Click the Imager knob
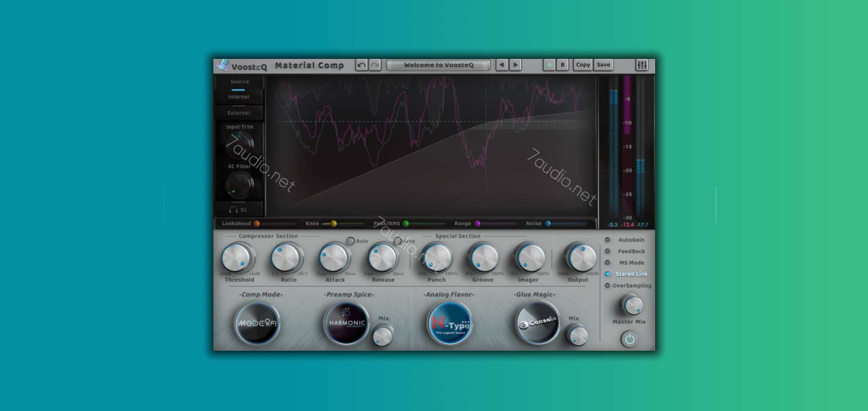The height and width of the screenshot is (411, 868). [x=529, y=258]
